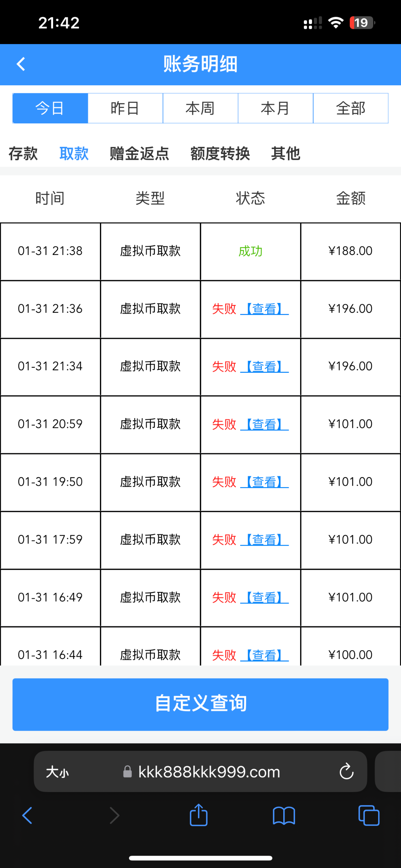Tap the kkk888kkk999.com address bar

[209, 772]
